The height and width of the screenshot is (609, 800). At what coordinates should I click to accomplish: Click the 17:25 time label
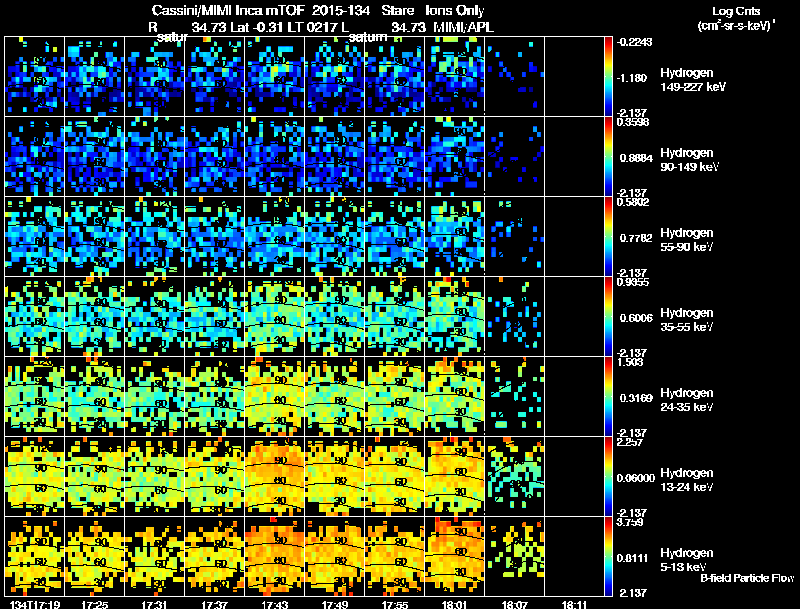95,604
